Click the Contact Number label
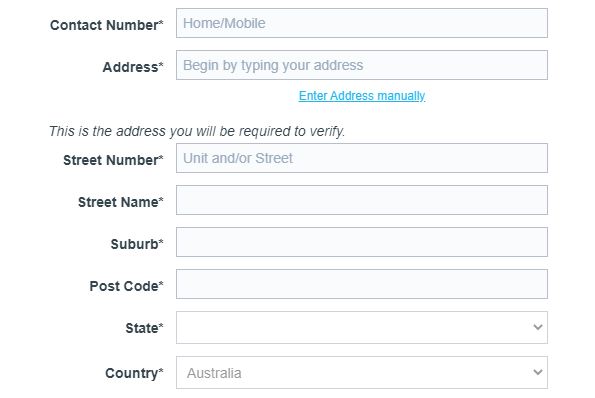Screen dimensions: 595x398 (x=107, y=25)
